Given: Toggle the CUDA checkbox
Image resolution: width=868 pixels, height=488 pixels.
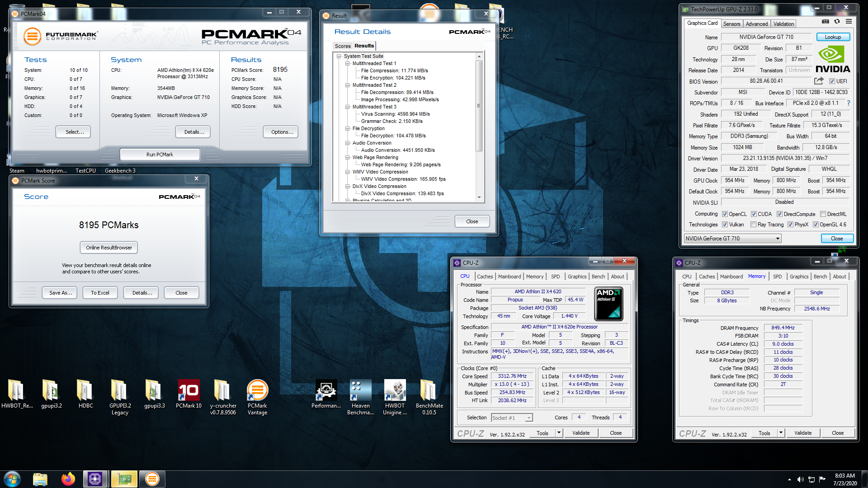Looking at the screenshot, I should tap(754, 214).
